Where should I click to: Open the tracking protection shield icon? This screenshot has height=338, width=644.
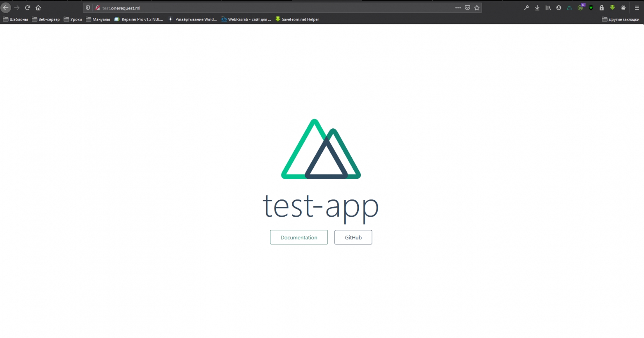click(x=88, y=8)
